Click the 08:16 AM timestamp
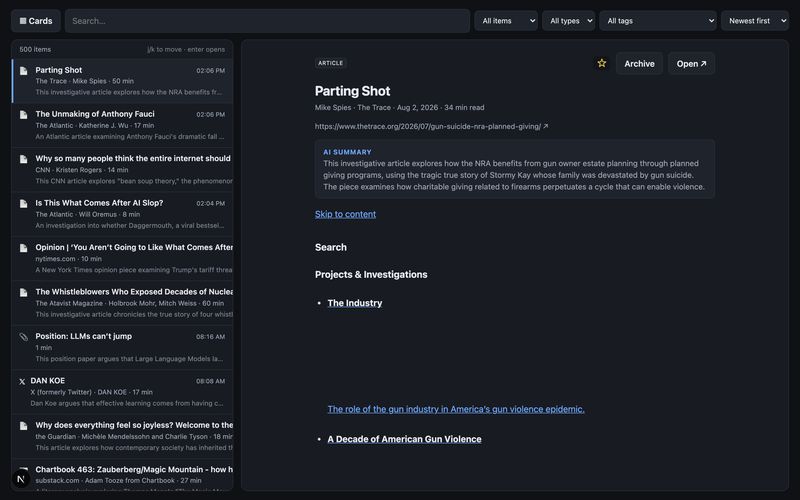This screenshot has width=800, height=500. [211, 337]
